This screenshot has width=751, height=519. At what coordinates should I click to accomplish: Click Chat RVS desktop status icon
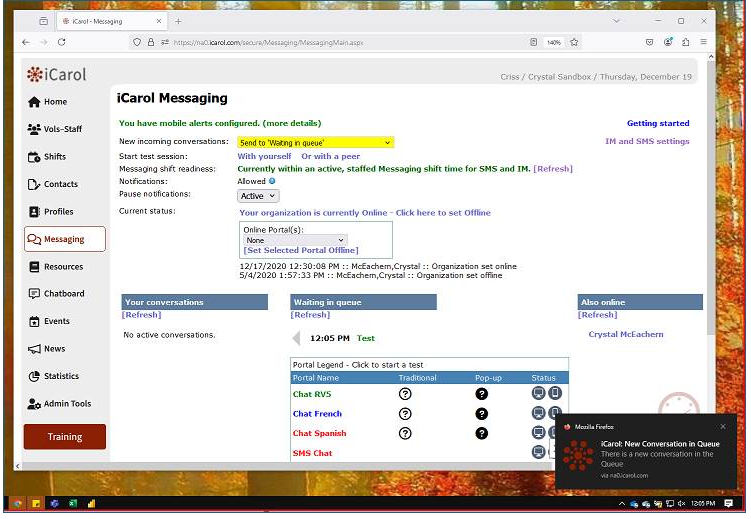(538, 394)
